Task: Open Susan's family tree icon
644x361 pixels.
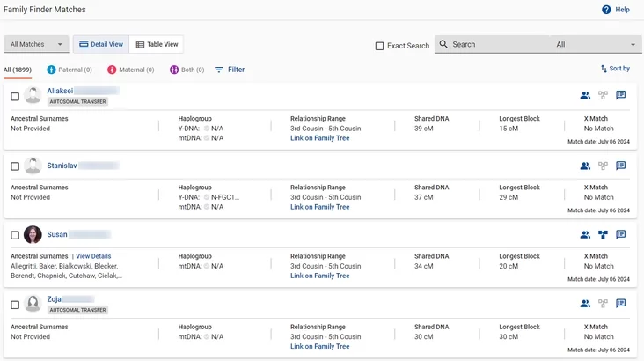Action: coord(603,235)
